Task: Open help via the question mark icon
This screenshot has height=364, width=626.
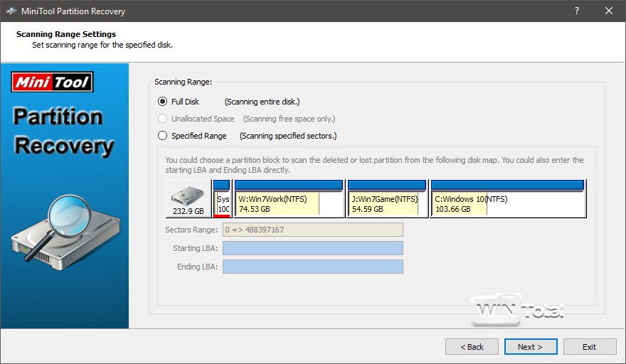Action: tap(577, 11)
